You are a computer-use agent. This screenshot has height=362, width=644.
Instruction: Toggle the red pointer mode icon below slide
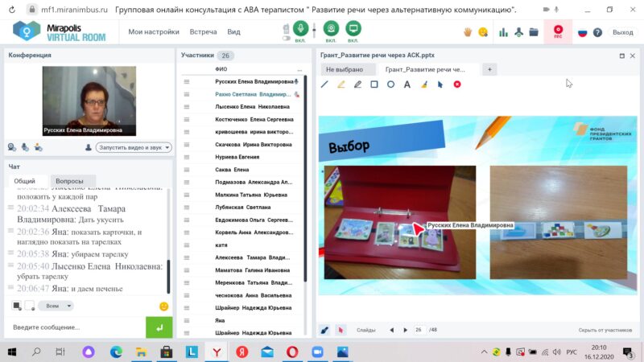341,330
